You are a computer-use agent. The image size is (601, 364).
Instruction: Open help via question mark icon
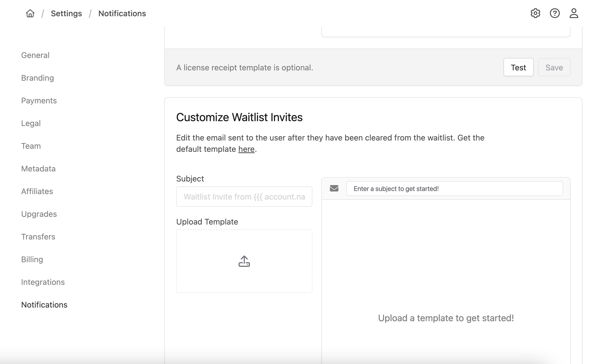pyautogui.click(x=555, y=13)
